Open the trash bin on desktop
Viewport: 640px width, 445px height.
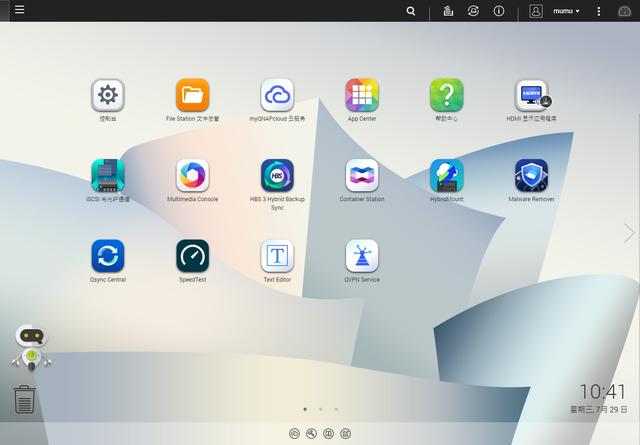pos(25,399)
